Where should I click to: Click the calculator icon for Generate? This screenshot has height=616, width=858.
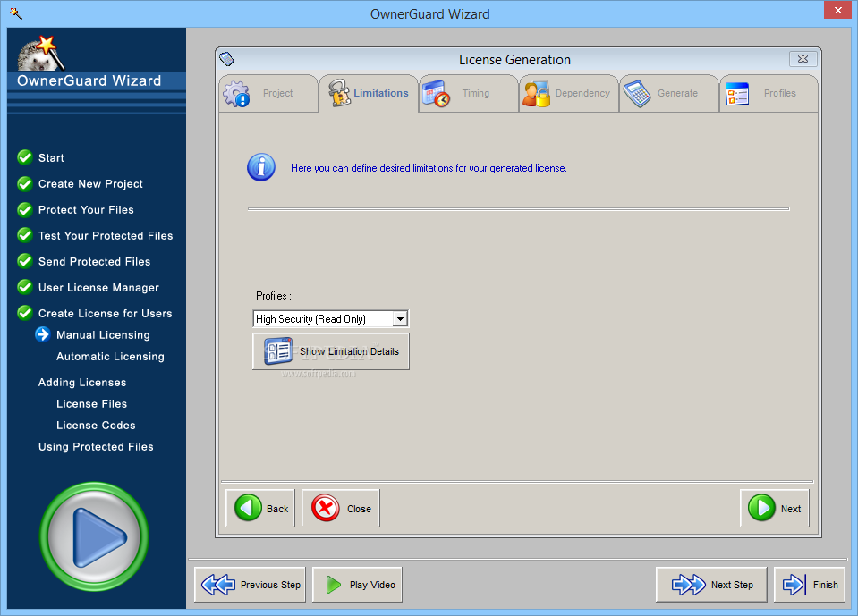tap(637, 94)
